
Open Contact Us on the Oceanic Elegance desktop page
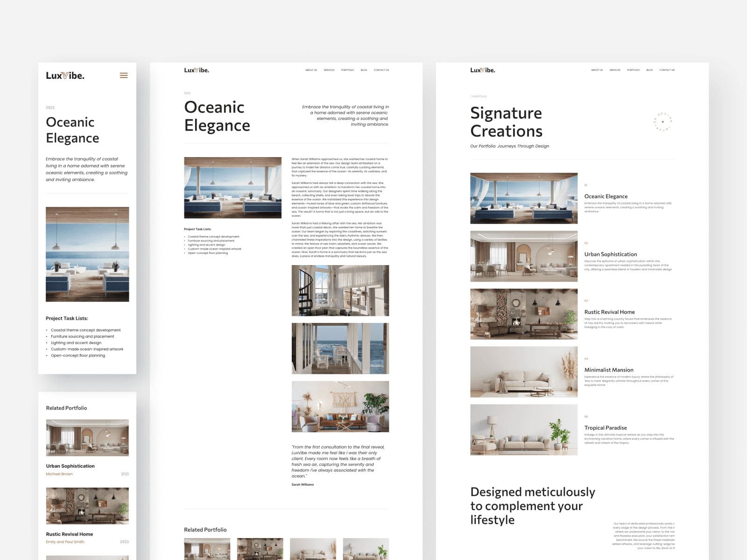click(381, 70)
